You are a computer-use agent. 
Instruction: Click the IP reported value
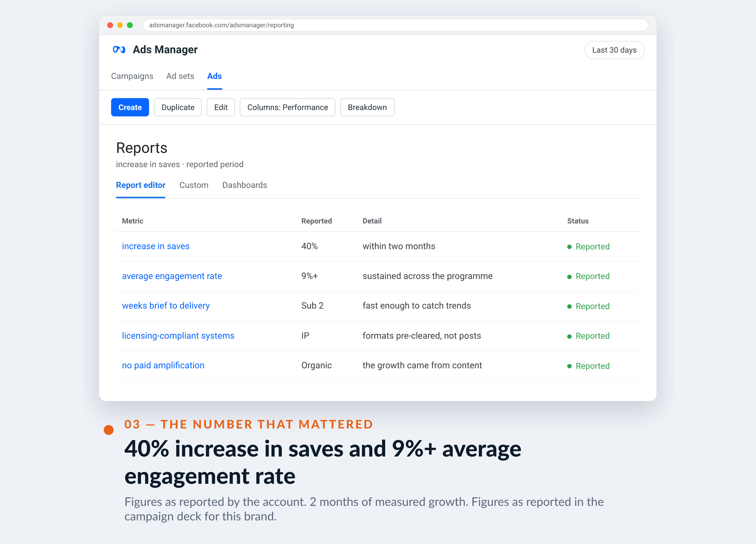coord(305,336)
